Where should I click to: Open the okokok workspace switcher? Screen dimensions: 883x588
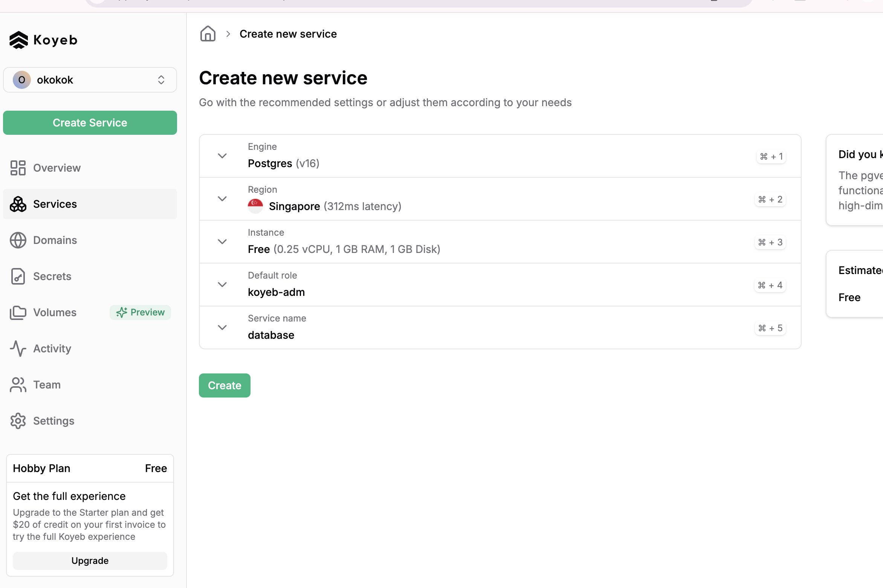[90, 80]
